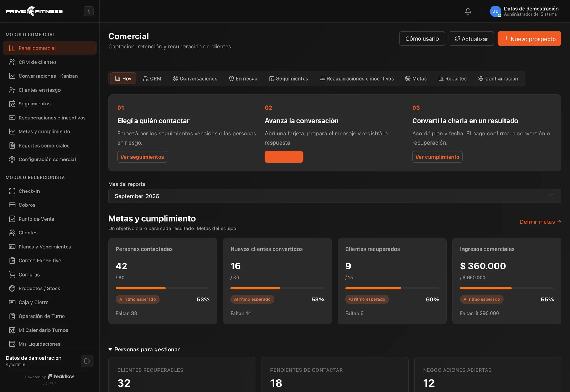The image size is (570, 392).
Task: Click the Conversaciones Kanban line-chart icon
Action: (12, 76)
